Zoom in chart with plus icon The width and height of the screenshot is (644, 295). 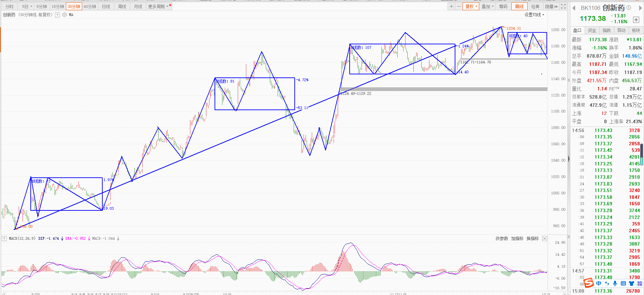451,6
